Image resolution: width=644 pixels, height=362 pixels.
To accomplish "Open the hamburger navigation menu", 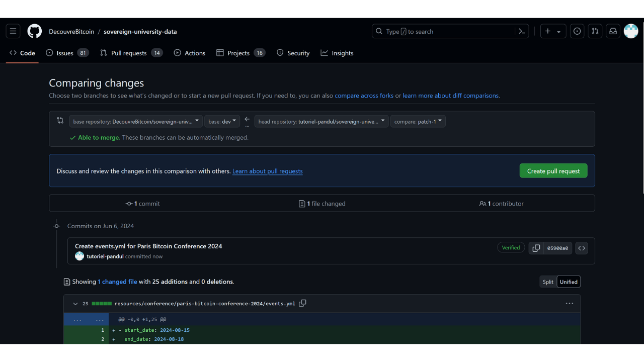I will [13, 31].
